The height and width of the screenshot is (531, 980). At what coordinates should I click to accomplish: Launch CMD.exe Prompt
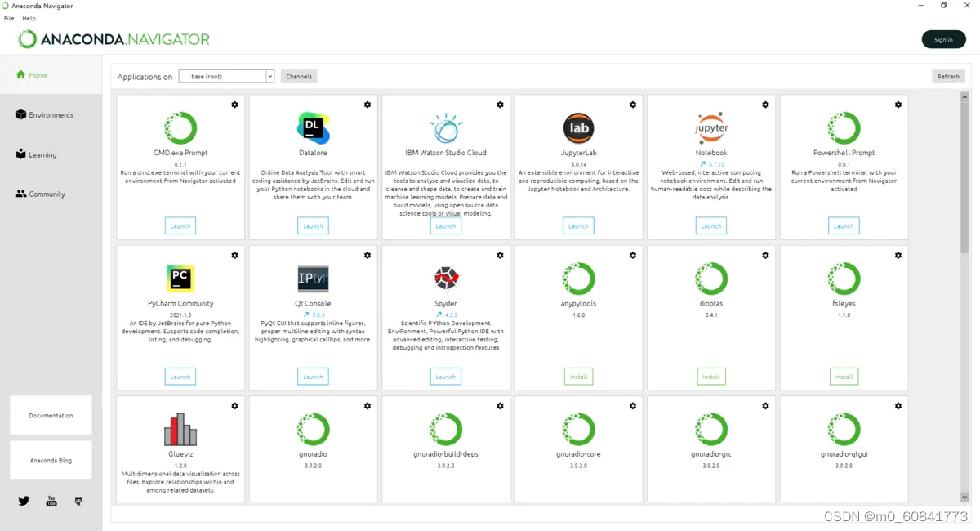[x=180, y=226]
